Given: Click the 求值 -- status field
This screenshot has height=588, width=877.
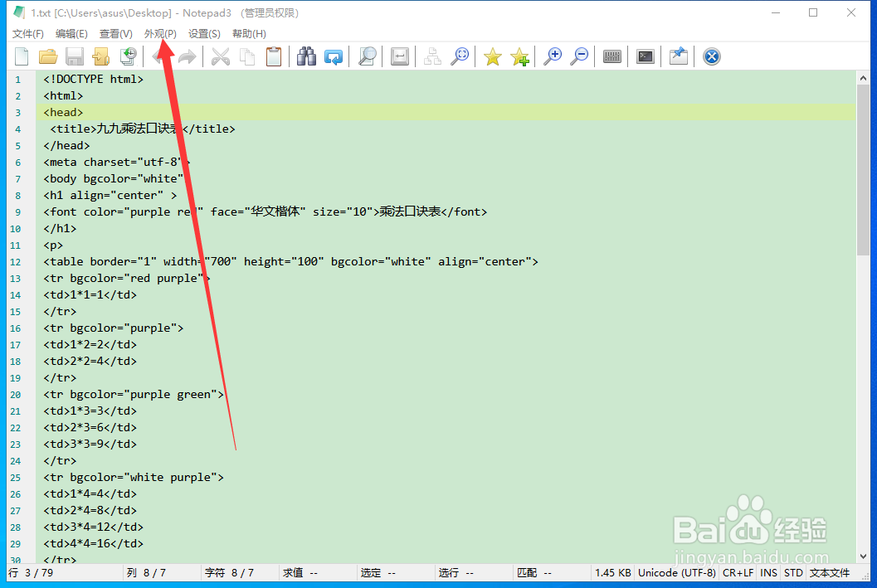Looking at the screenshot, I should tap(318, 572).
